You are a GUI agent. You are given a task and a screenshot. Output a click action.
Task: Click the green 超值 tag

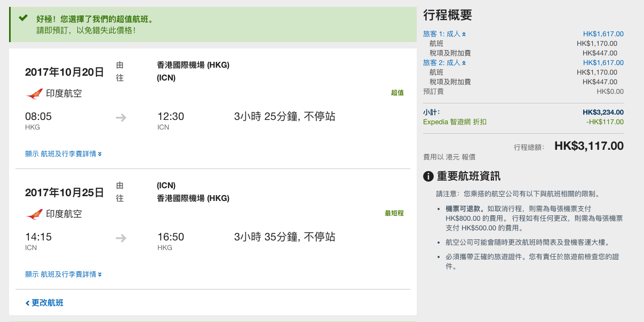tap(397, 93)
